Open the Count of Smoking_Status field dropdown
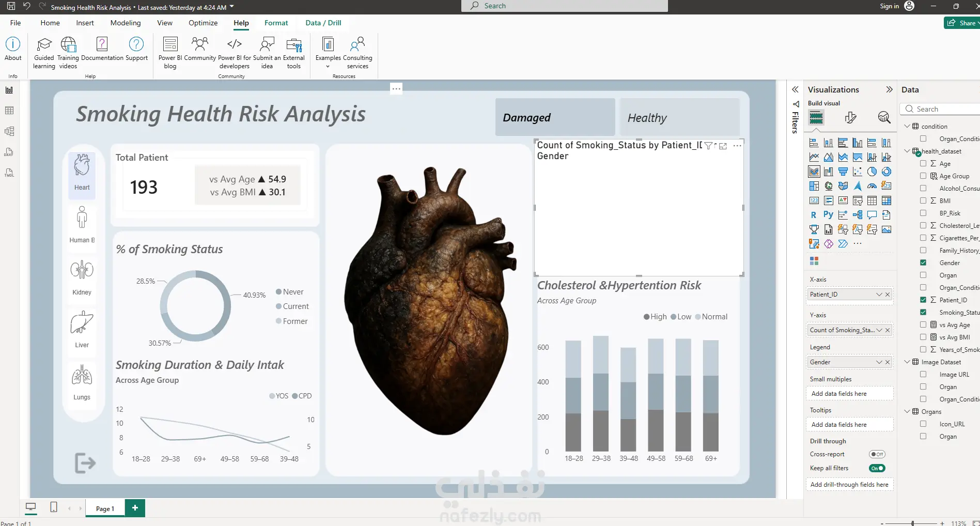 point(879,330)
